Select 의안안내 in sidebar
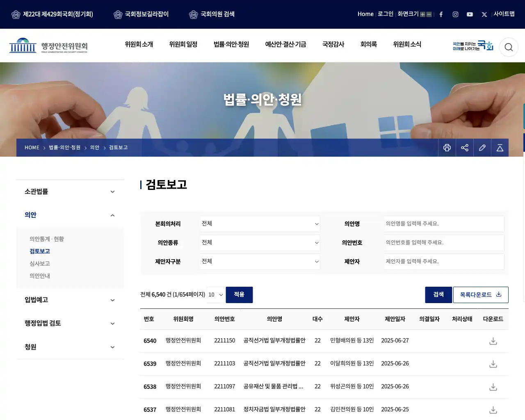The image size is (525, 420). [x=40, y=276]
